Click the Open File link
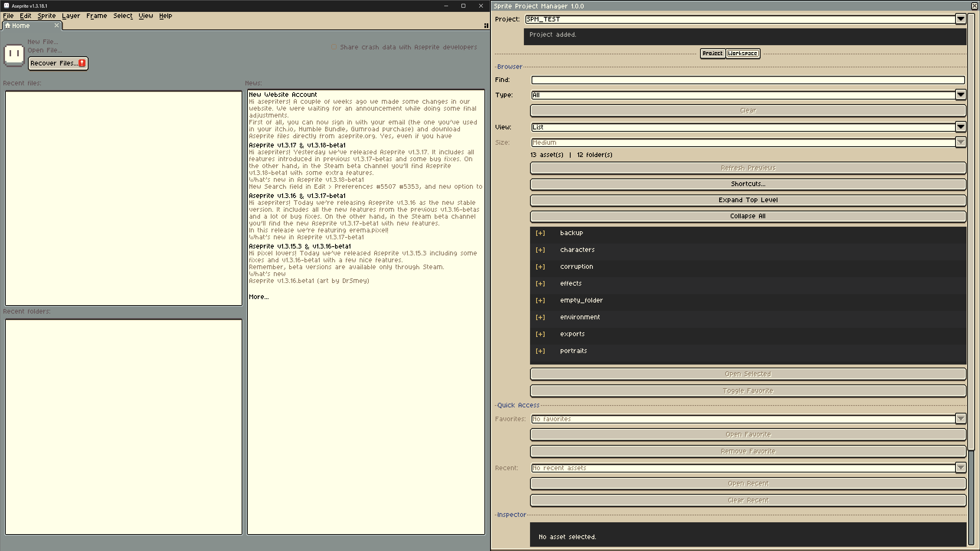Screen dimensions: 980x551 click(45, 50)
